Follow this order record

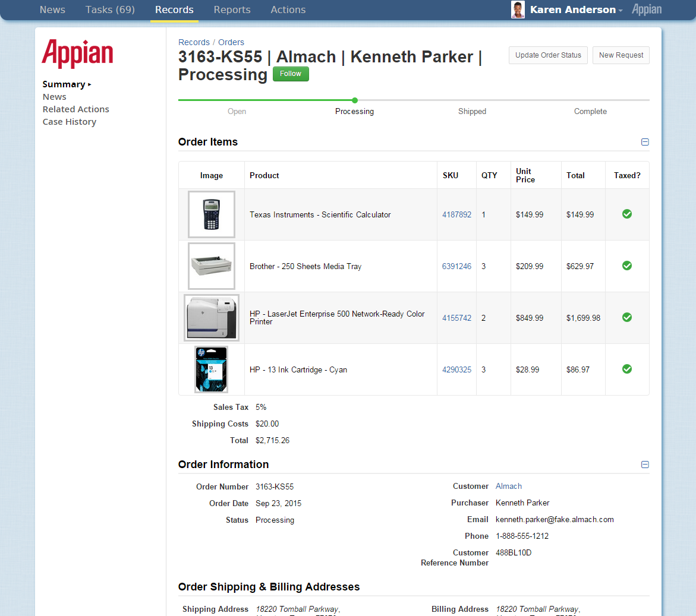(291, 74)
